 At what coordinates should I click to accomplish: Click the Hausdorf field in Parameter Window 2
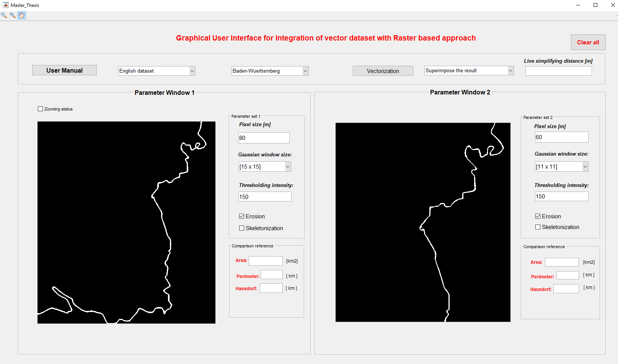click(566, 289)
